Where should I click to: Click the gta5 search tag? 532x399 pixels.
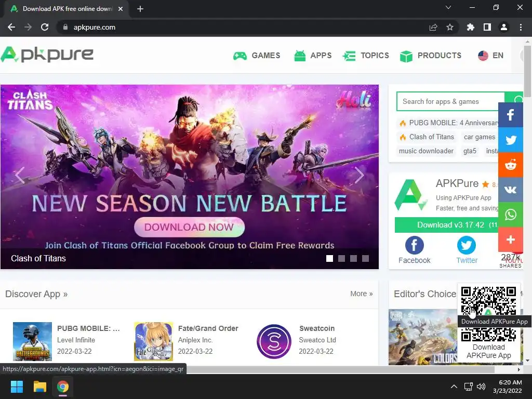470,151
